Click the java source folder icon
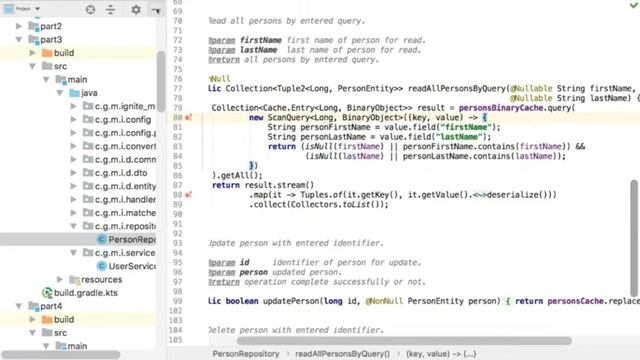This screenshot has height=360, width=640. (x=74, y=93)
